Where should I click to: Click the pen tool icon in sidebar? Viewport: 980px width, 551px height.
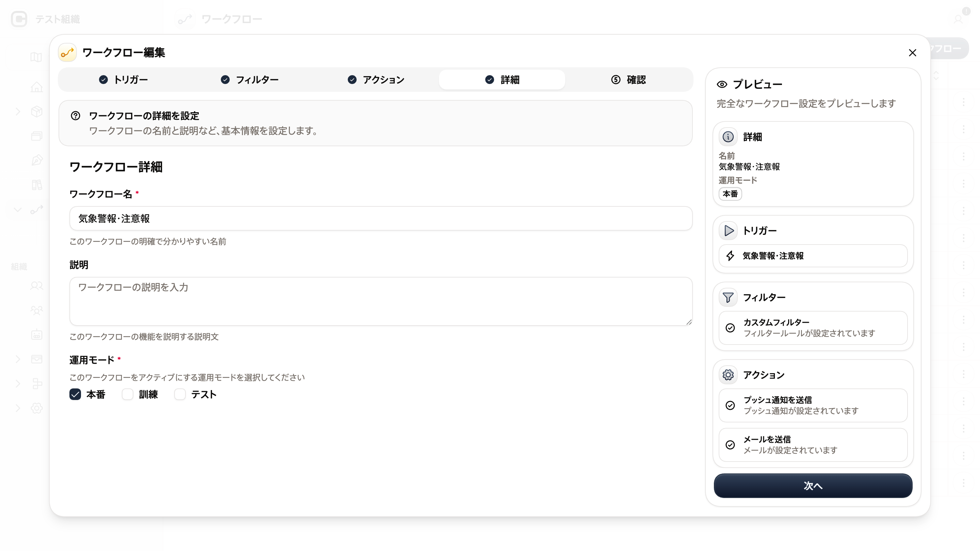tap(36, 161)
